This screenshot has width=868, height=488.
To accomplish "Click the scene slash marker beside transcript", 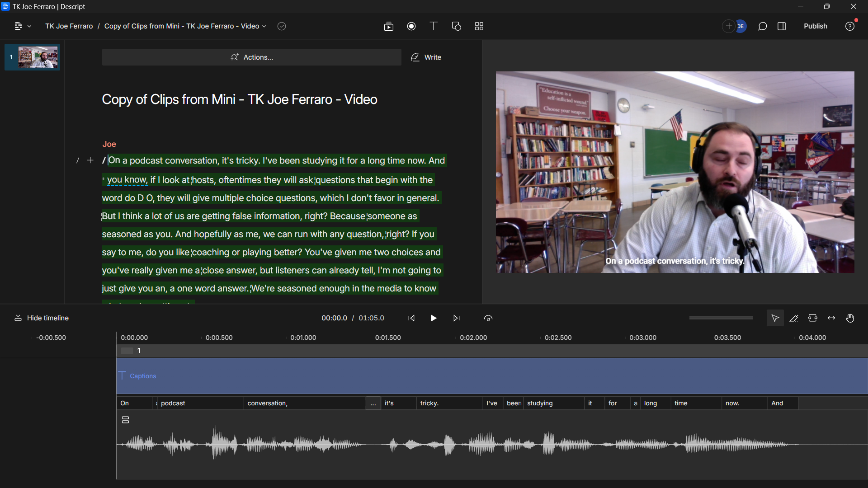I will 78,160.
